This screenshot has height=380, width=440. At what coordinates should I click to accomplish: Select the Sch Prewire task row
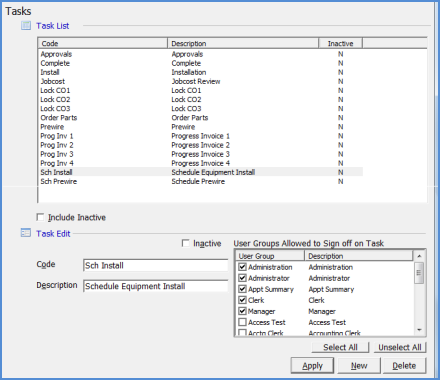tap(201, 181)
